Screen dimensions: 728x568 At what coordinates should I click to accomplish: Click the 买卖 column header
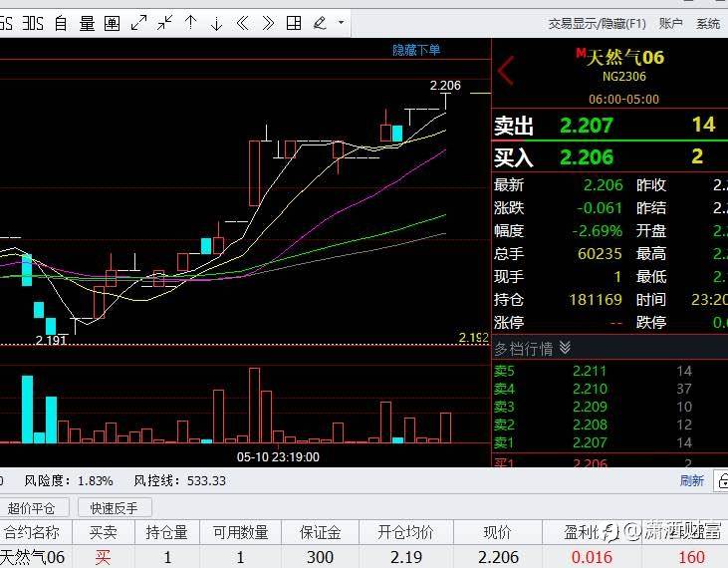[x=103, y=532]
